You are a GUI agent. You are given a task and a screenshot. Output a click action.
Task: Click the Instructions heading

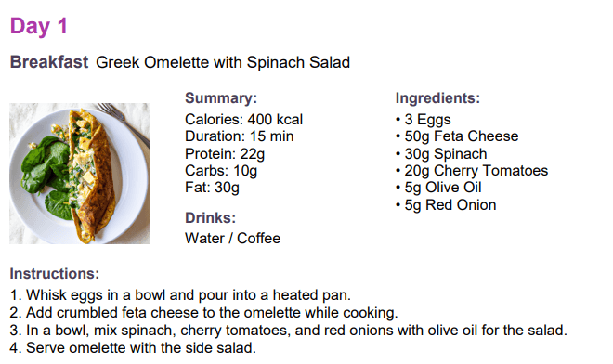[55, 274]
